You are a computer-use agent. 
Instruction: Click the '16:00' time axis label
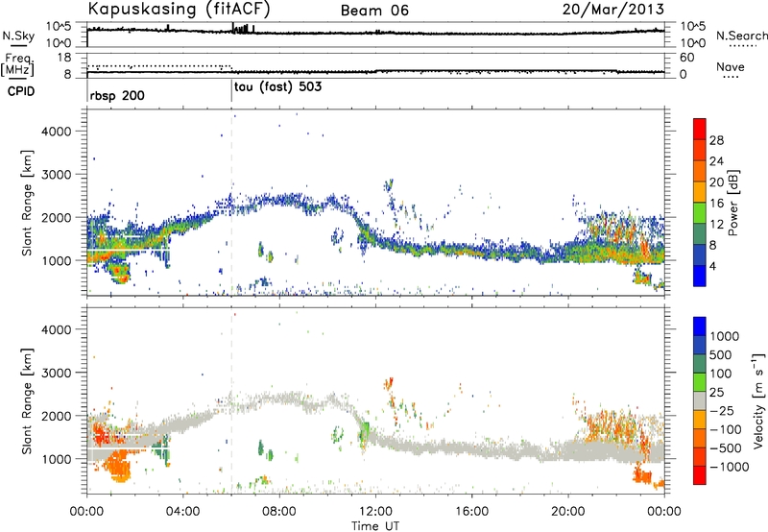(x=471, y=512)
